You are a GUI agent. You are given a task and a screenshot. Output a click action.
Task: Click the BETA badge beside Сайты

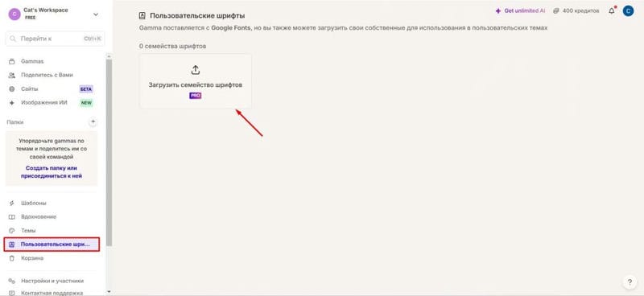point(86,89)
